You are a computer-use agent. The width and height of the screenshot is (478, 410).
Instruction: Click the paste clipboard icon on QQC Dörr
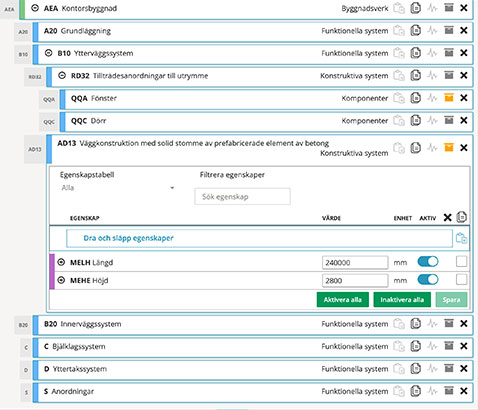coord(399,120)
